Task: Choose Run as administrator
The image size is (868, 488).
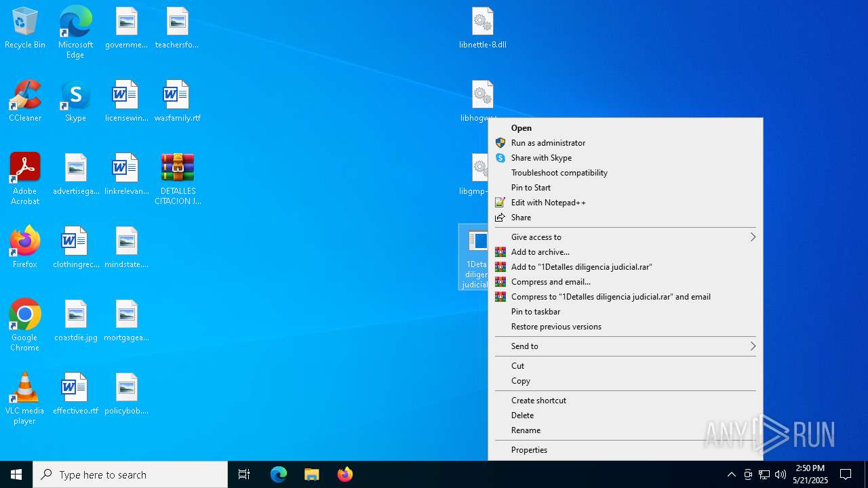Action: click(x=625, y=143)
